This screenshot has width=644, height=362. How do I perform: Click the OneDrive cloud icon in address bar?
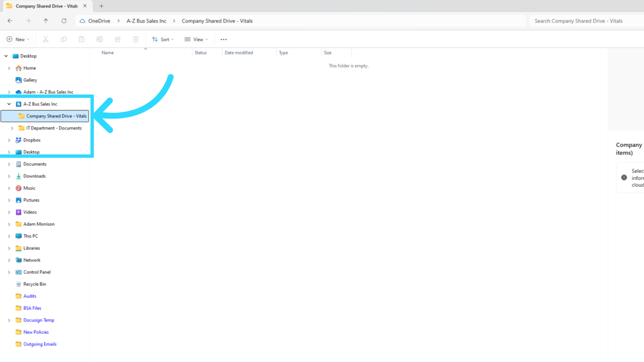point(82,21)
